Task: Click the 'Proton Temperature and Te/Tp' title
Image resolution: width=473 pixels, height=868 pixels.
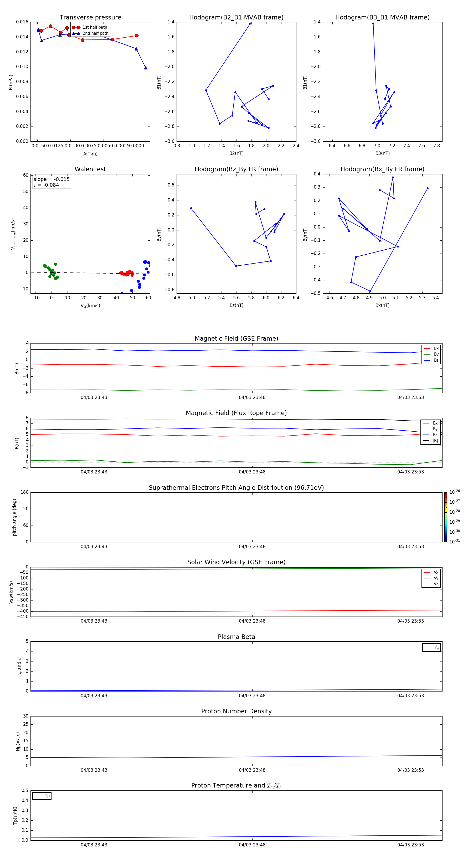Action: point(236,785)
